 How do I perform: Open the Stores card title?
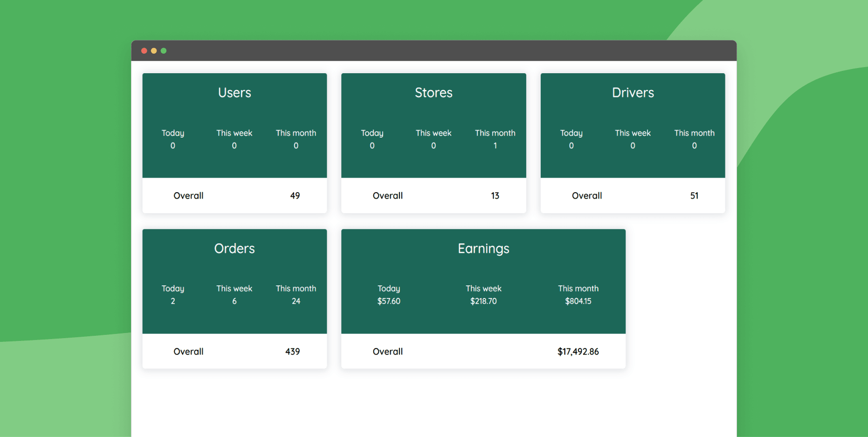coord(434,93)
